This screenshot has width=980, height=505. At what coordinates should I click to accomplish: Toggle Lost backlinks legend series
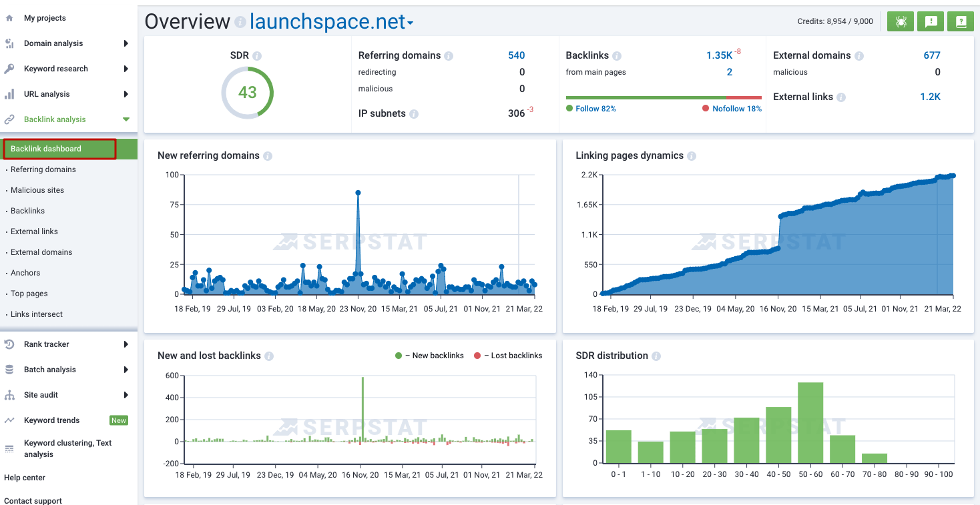coord(508,356)
